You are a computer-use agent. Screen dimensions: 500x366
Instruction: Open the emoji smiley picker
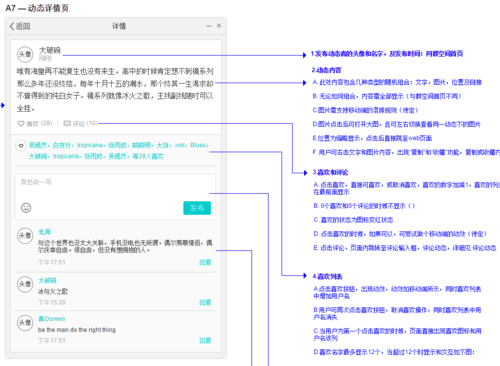coord(26,208)
